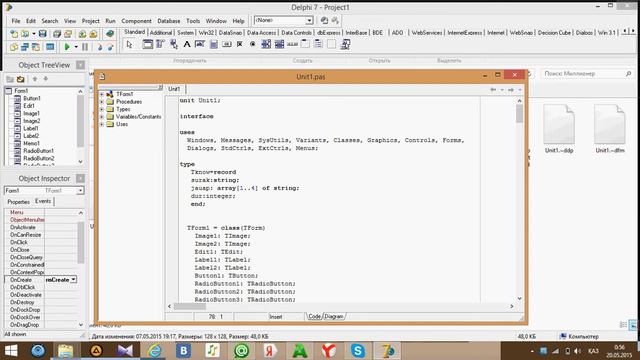Viewport: 640px width, 360px height.
Task: Open the File menu
Action: point(16,21)
